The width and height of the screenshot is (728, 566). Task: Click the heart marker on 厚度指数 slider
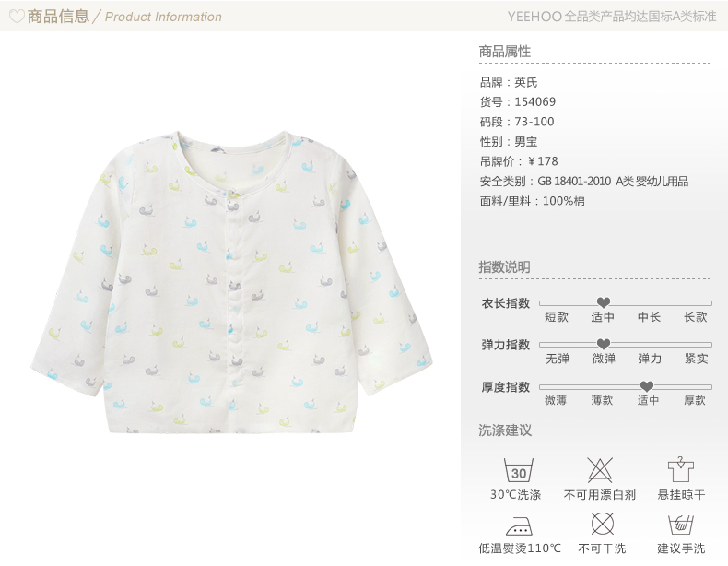[647, 386]
